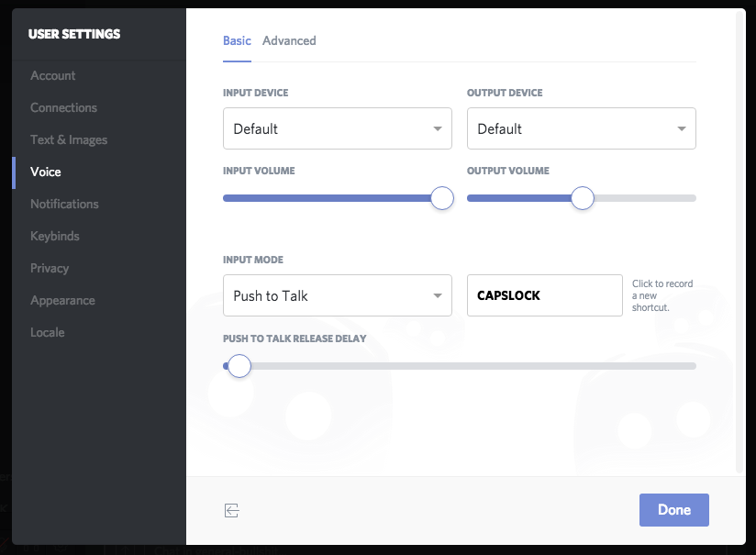Click the Output Volume slider handle

click(x=583, y=198)
